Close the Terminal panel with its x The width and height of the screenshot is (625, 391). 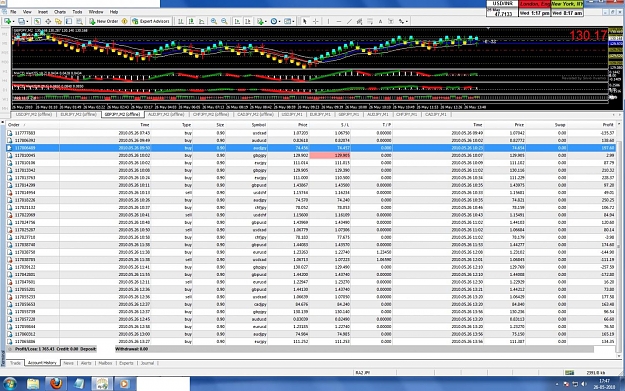click(x=2, y=122)
